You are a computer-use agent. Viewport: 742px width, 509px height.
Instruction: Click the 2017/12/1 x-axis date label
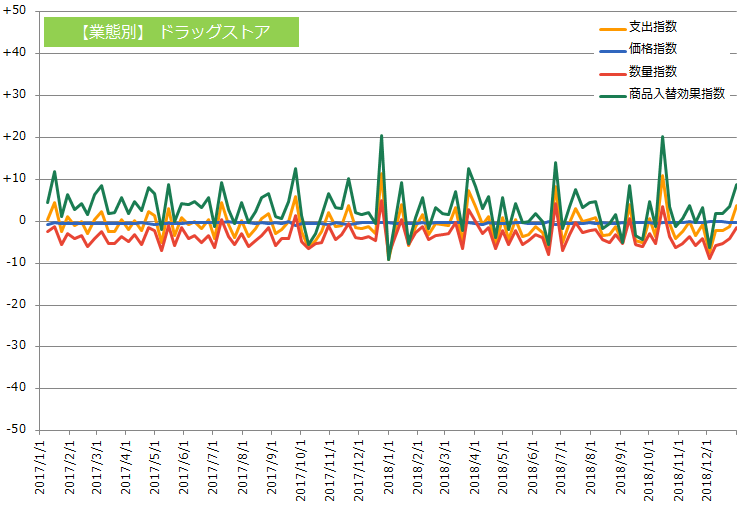(x=358, y=471)
